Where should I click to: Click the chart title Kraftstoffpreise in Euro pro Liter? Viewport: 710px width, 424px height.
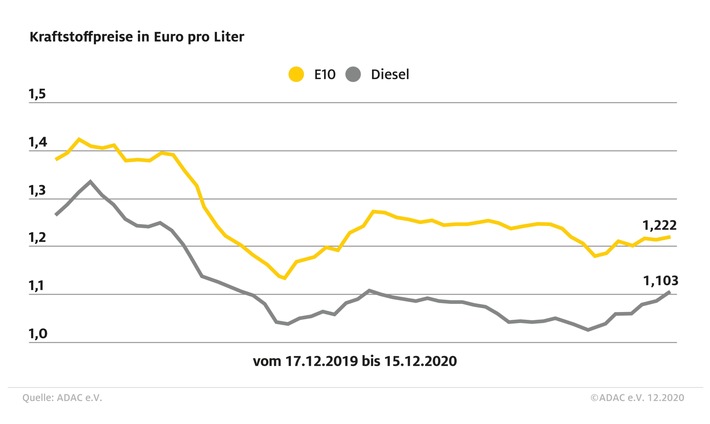pyautogui.click(x=136, y=36)
